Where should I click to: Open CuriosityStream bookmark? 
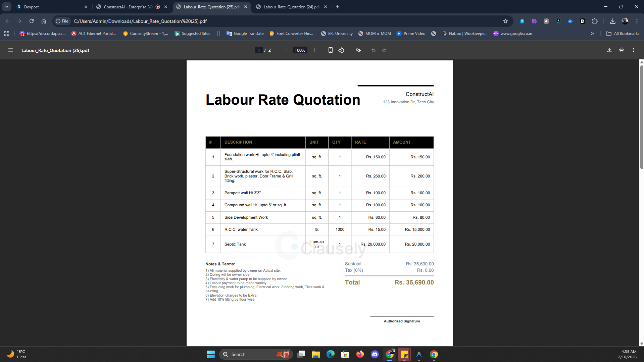146,34
